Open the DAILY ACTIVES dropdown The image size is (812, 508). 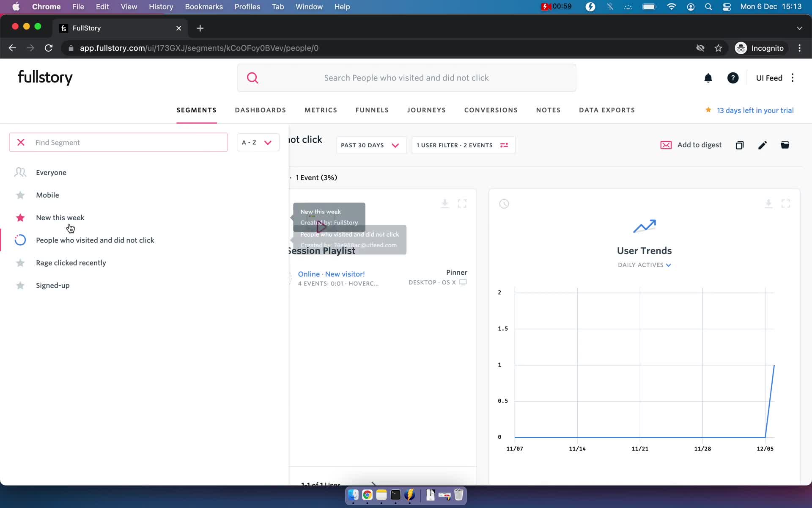pos(645,265)
